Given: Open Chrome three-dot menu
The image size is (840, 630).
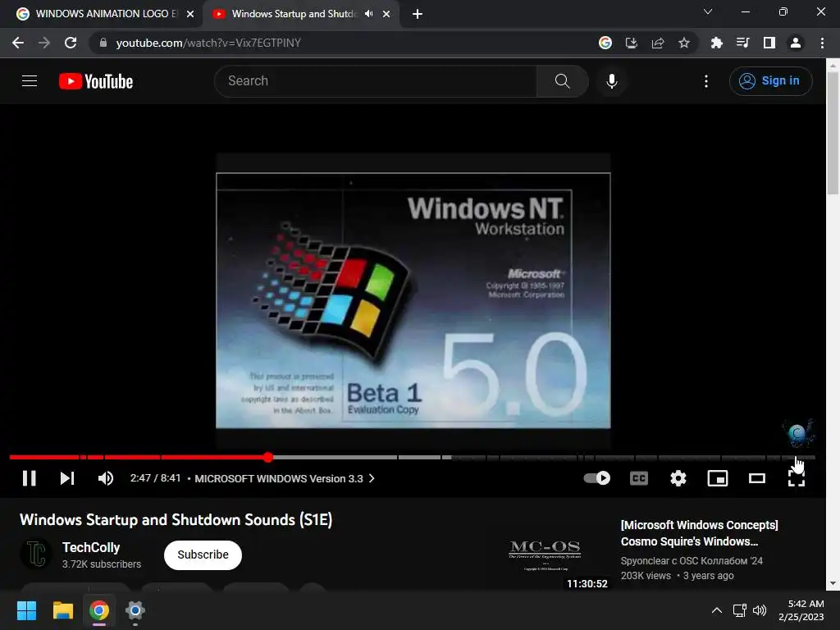Looking at the screenshot, I should click(822, 43).
